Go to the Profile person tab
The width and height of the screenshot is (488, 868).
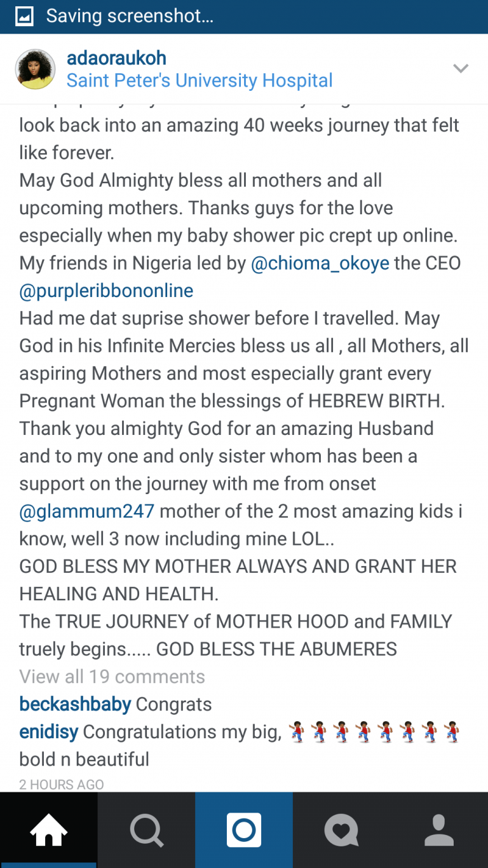tap(439, 830)
